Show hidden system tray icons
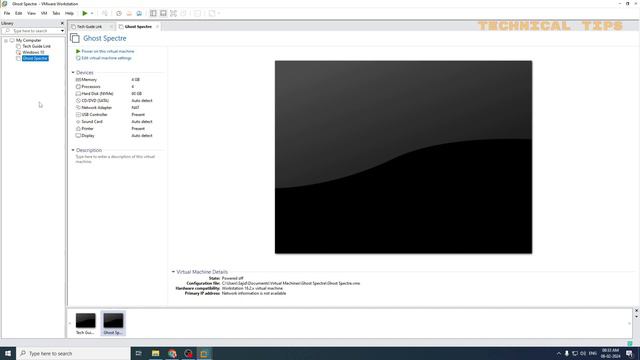 [558, 353]
